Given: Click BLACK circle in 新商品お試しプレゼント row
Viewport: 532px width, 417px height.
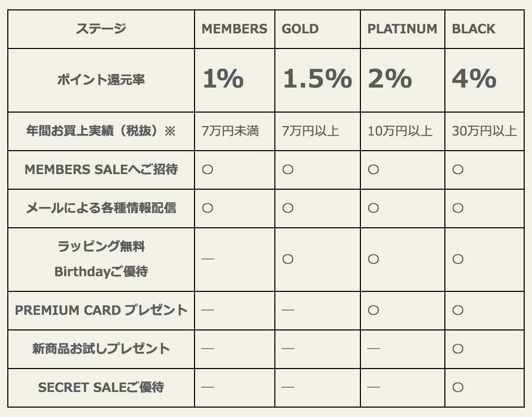Looking at the screenshot, I should pos(458,349).
